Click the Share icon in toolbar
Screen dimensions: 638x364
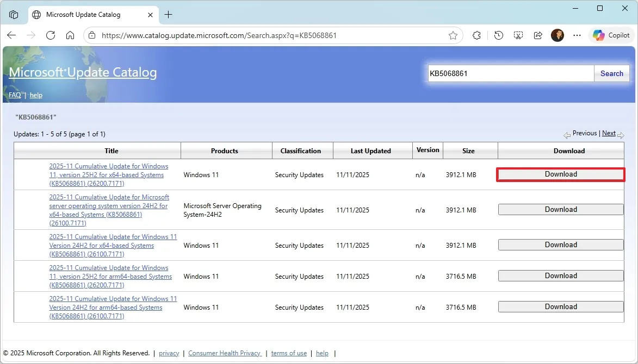pos(538,35)
